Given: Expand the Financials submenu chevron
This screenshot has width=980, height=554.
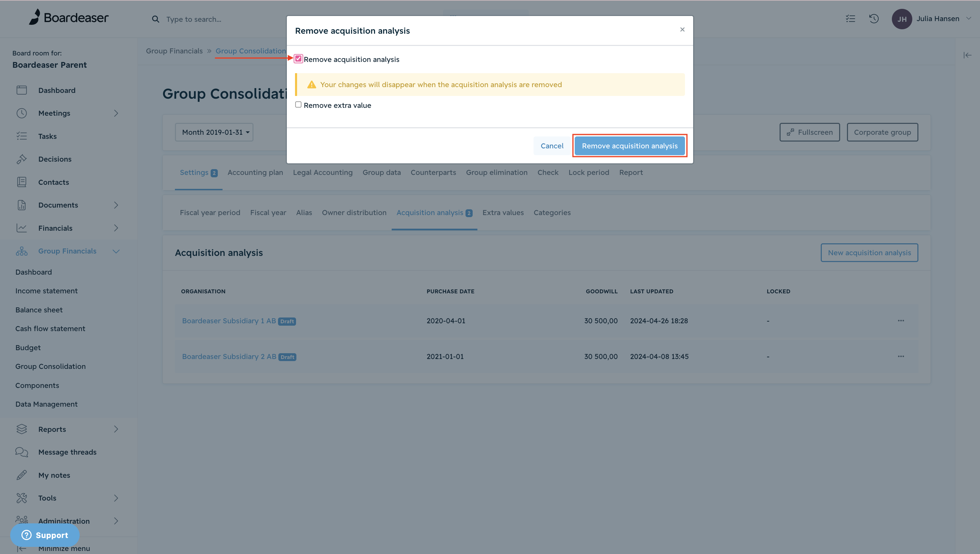Looking at the screenshot, I should 116,228.
